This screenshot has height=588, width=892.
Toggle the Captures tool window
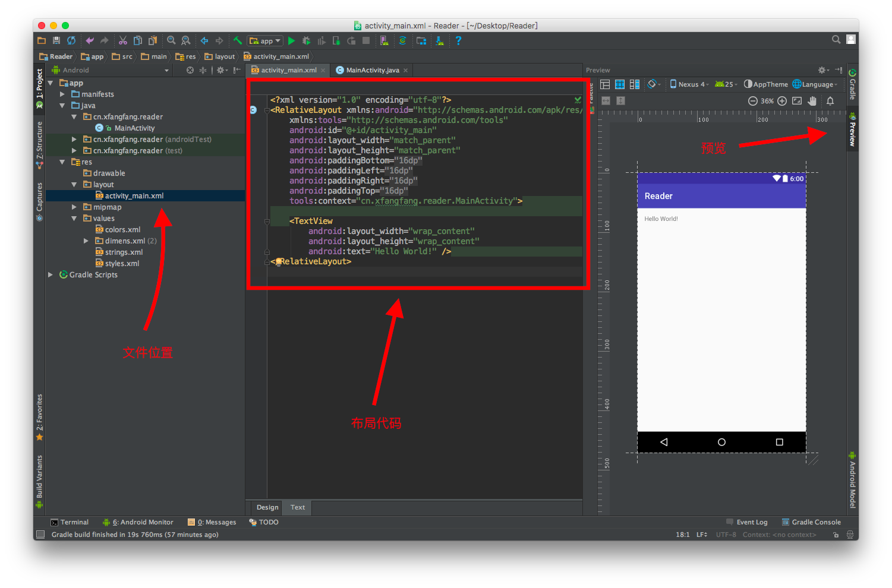(39, 202)
